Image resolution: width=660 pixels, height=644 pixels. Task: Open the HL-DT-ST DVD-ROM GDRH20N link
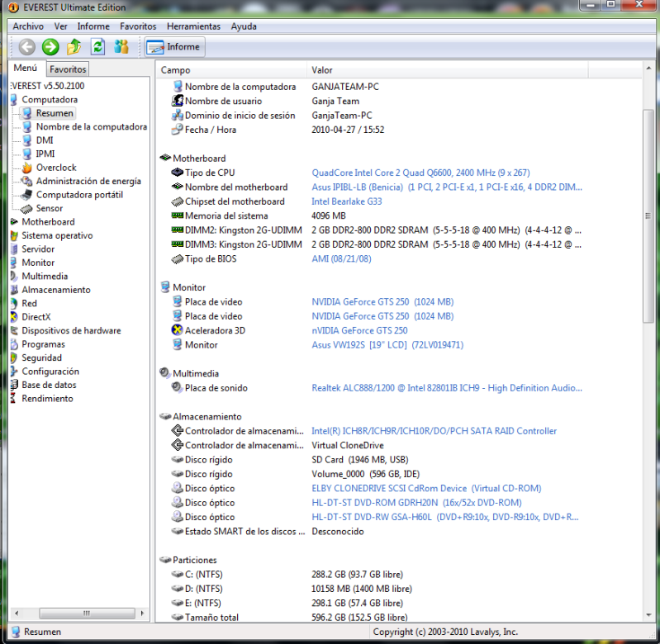click(x=416, y=502)
